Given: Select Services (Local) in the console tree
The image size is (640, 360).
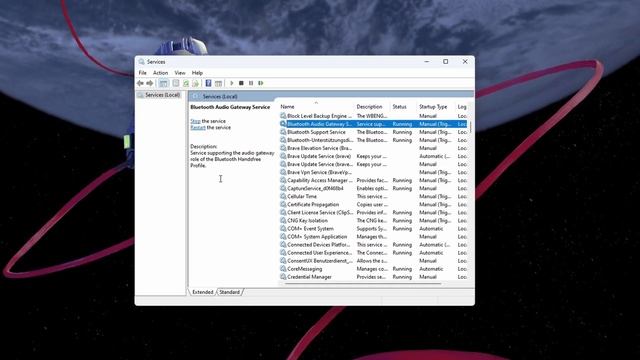Looking at the screenshot, I should pos(162,95).
